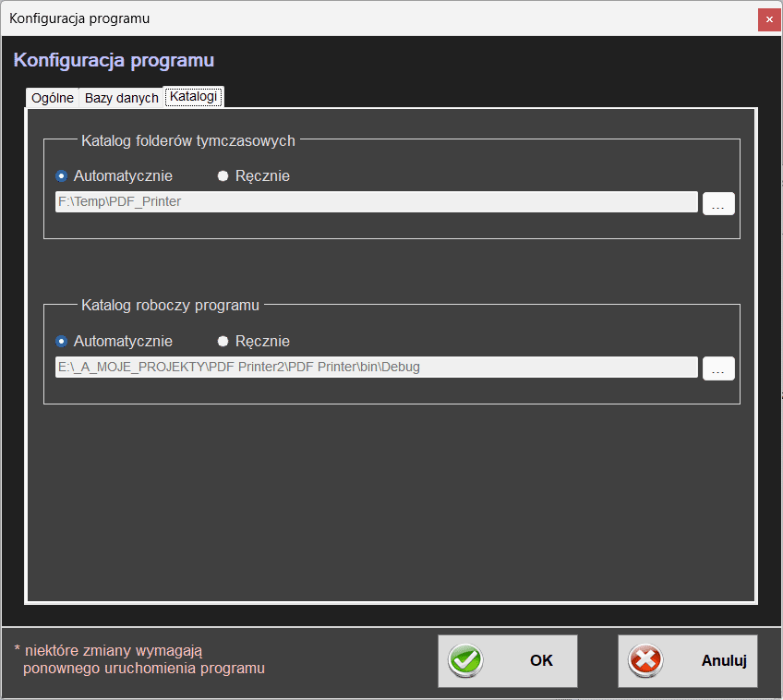Select Automatycznie for temporary folders catalog
783x700 pixels.
click(x=62, y=176)
